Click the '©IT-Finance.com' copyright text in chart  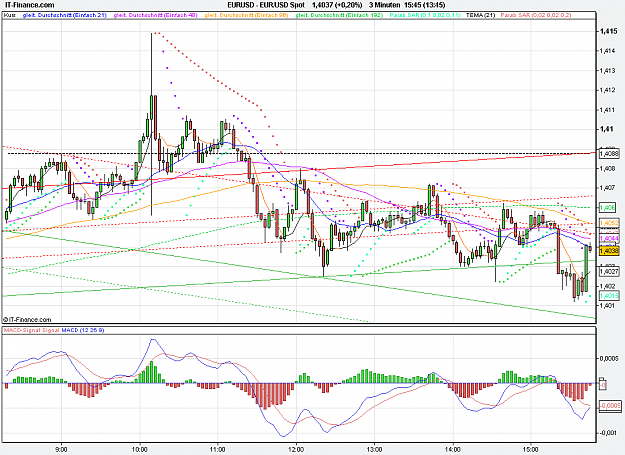coord(27,320)
